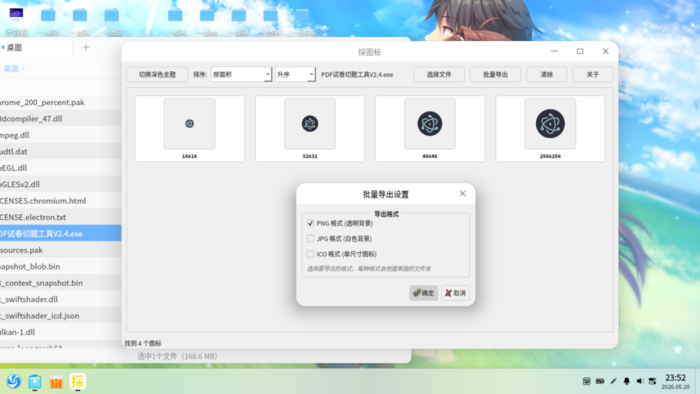This screenshot has width=700, height=394.
Task: Select file GLESv2.dll in file manager
Action: point(60,184)
